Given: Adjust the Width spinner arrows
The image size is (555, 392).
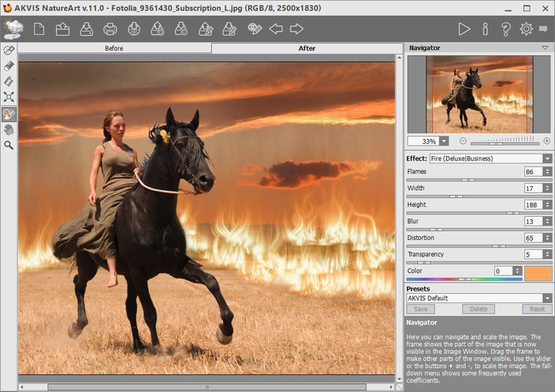Looking at the screenshot, I should pyautogui.click(x=547, y=188).
